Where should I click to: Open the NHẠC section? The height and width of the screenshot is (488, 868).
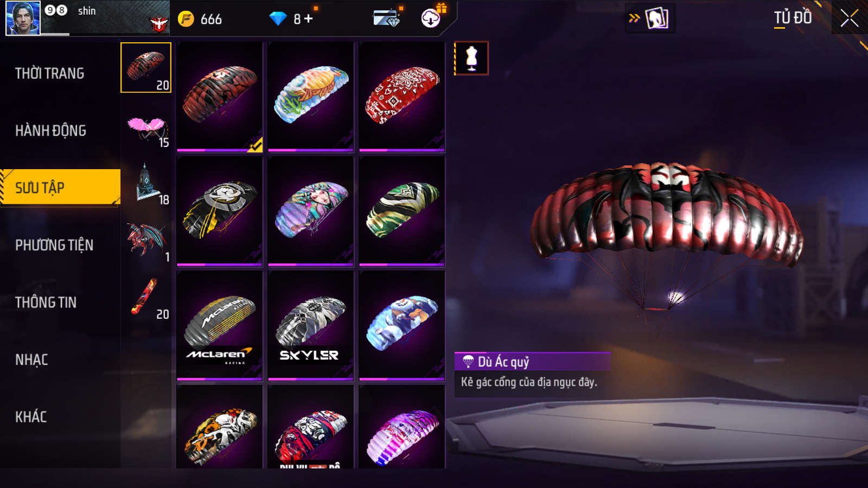click(31, 360)
